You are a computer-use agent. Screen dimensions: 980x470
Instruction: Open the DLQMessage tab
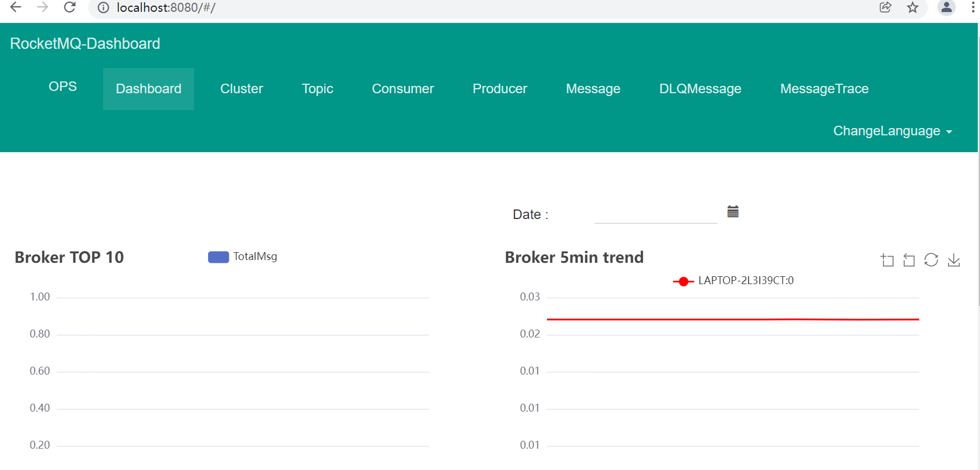700,89
